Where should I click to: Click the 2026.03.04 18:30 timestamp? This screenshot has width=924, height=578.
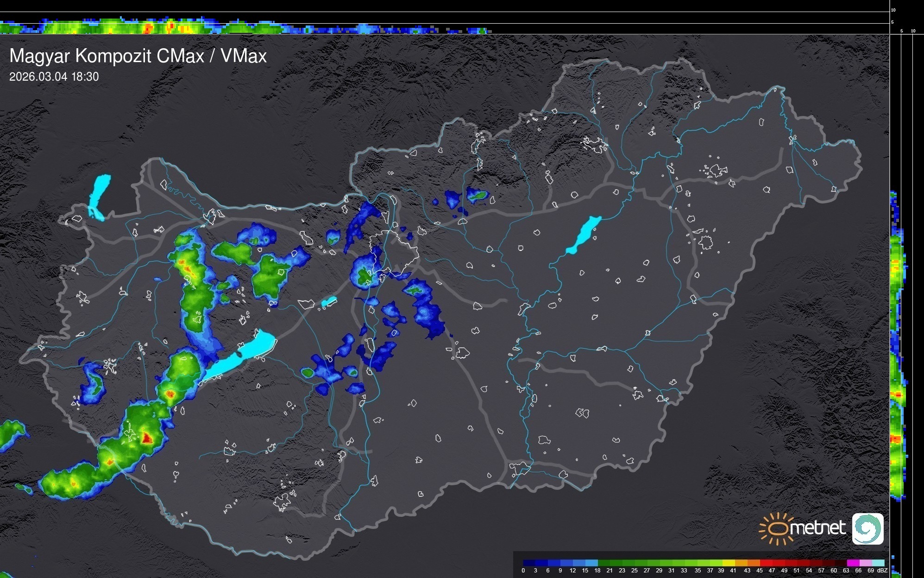pos(54,77)
